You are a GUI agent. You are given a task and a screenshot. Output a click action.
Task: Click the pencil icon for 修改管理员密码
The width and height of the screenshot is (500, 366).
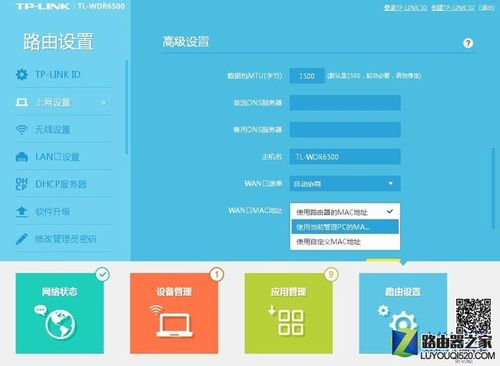[22, 239]
